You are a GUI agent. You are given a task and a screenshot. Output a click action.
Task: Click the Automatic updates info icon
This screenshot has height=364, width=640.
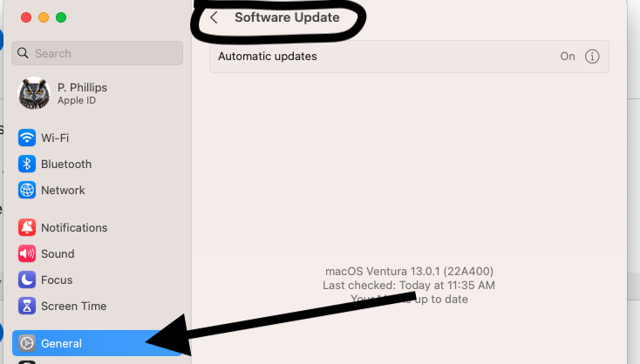pyautogui.click(x=592, y=57)
